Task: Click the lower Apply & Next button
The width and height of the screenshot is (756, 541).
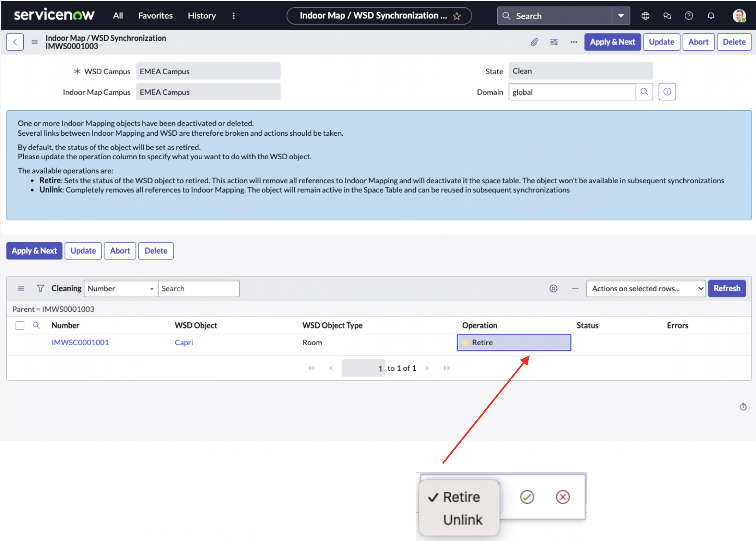Action: tap(34, 251)
